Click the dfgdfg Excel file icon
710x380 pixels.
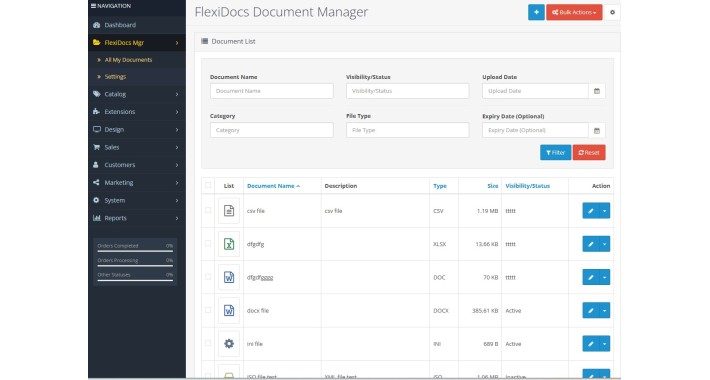point(229,244)
